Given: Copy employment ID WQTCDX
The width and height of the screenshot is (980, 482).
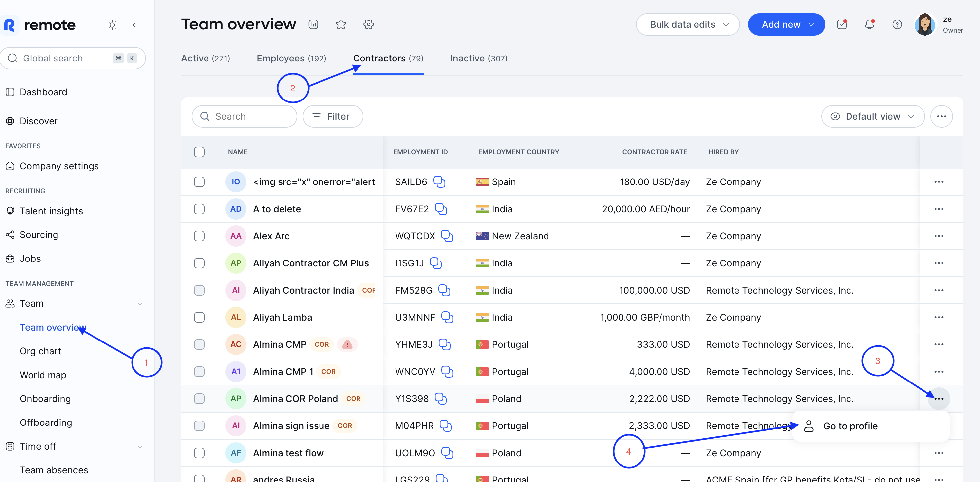Looking at the screenshot, I should pos(447,236).
